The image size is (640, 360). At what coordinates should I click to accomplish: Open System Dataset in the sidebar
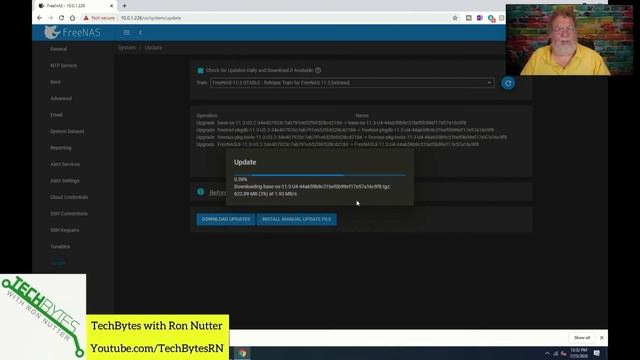coord(67,131)
